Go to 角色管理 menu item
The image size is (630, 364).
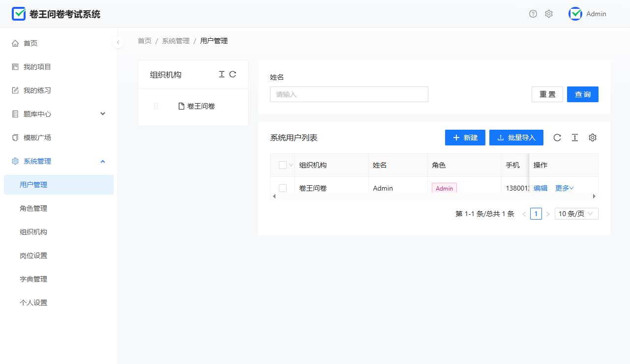point(33,208)
